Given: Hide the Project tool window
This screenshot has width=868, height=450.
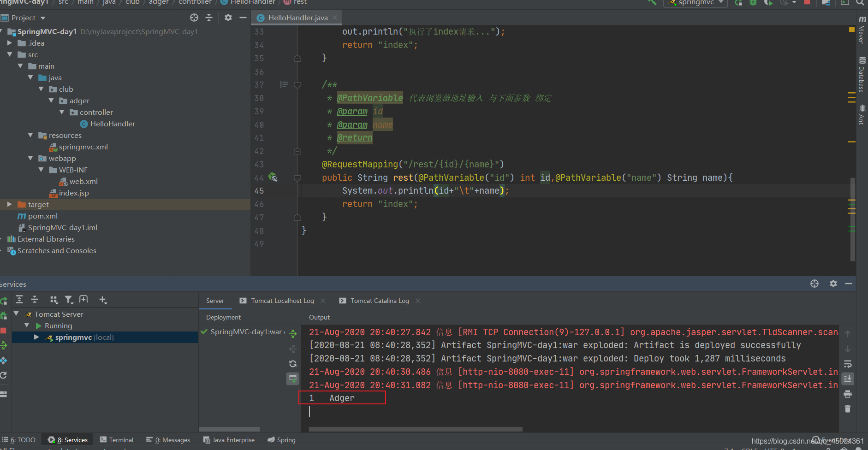Looking at the screenshot, I should pyautogui.click(x=243, y=18).
